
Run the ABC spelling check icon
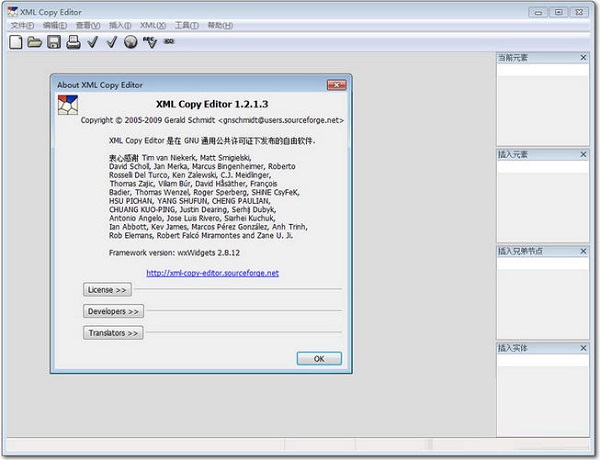(x=150, y=42)
